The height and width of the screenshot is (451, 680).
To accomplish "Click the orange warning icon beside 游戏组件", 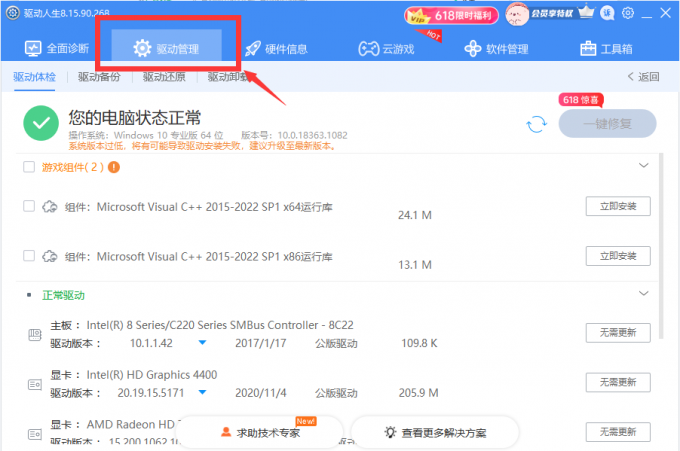I will pos(114,167).
